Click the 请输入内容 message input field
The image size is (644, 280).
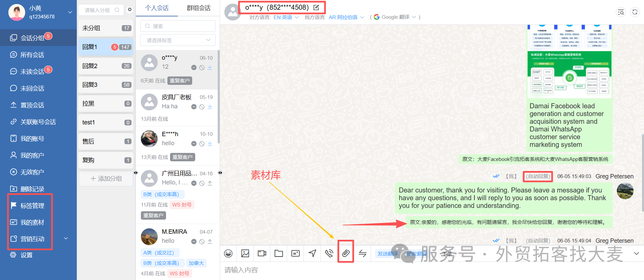click(432, 270)
